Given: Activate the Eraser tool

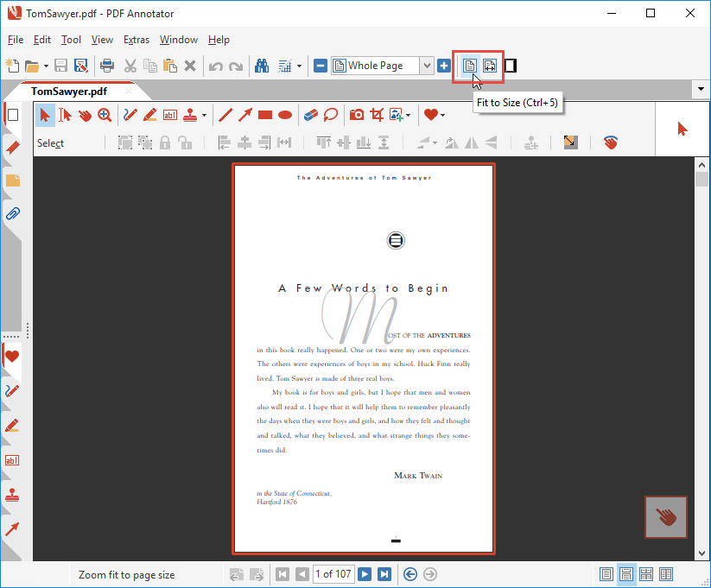Looking at the screenshot, I should [x=311, y=115].
